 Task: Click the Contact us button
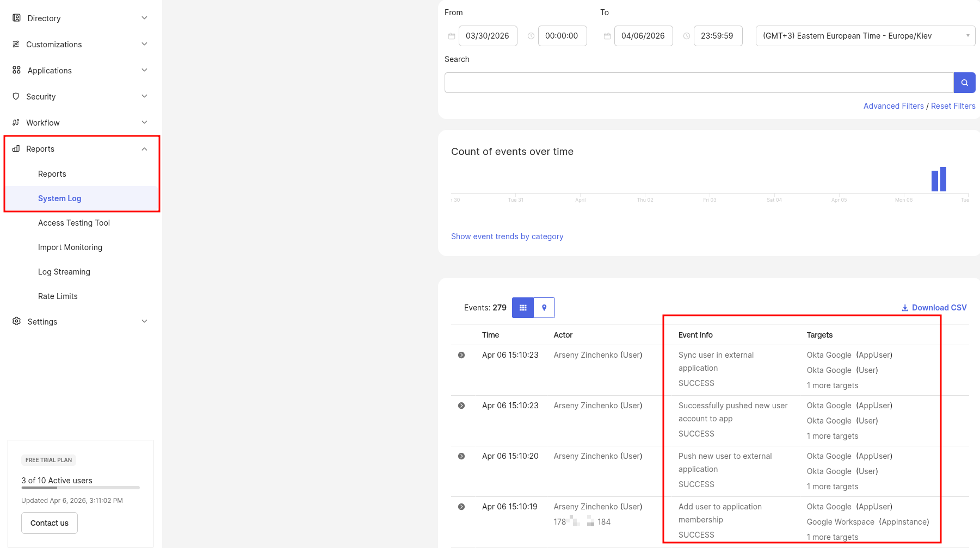[50, 523]
